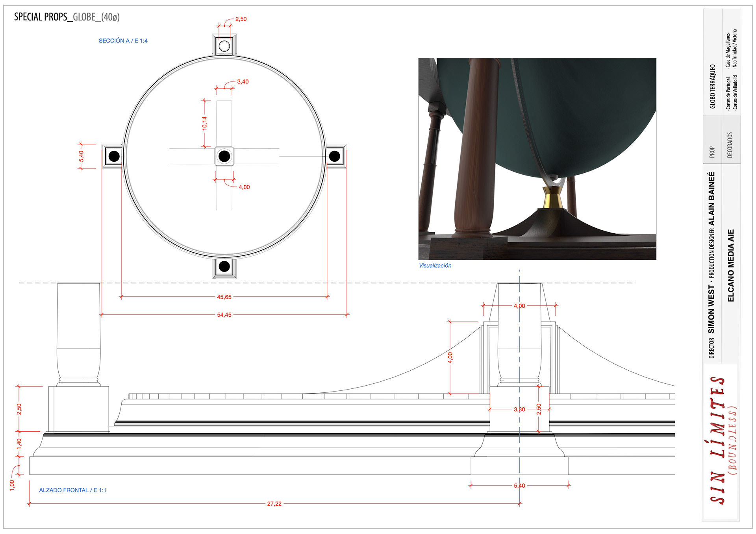Click the GLOBO TERRAQUEO title block text
This screenshot has width=756, height=534.
712,87
